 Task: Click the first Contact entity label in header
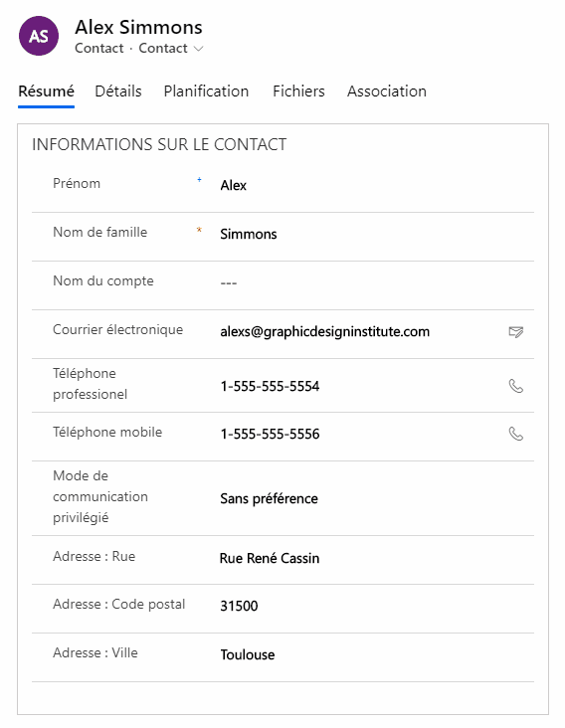click(x=99, y=49)
